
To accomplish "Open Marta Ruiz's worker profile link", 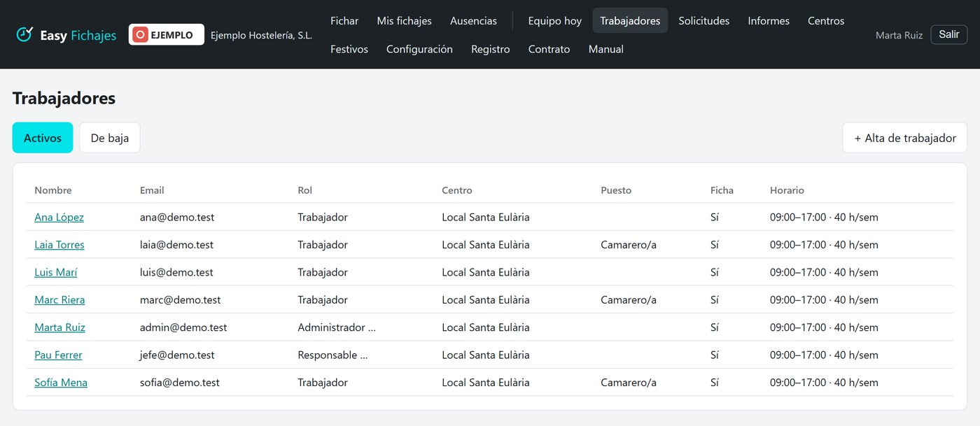I will 59,327.
